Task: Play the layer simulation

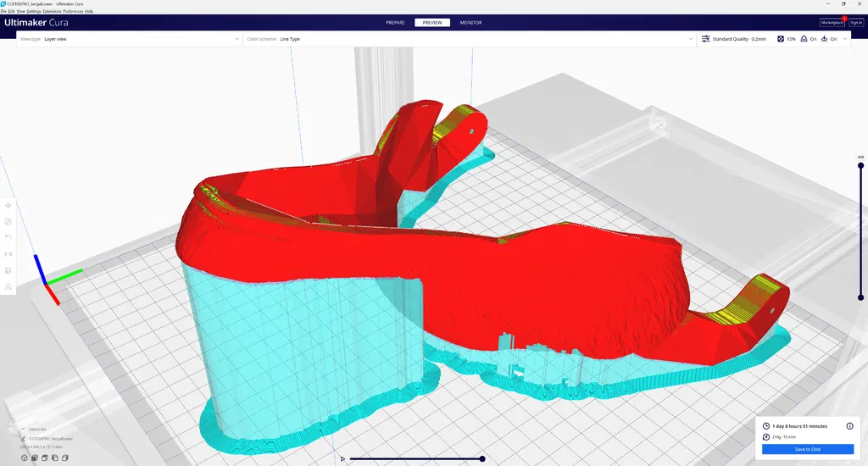Action: [x=343, y=459]
